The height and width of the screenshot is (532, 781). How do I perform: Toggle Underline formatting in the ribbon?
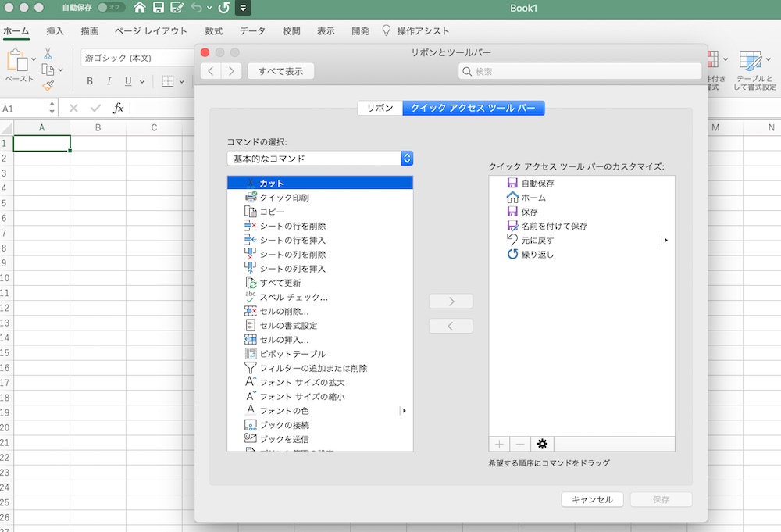click(x=128, y=80)
